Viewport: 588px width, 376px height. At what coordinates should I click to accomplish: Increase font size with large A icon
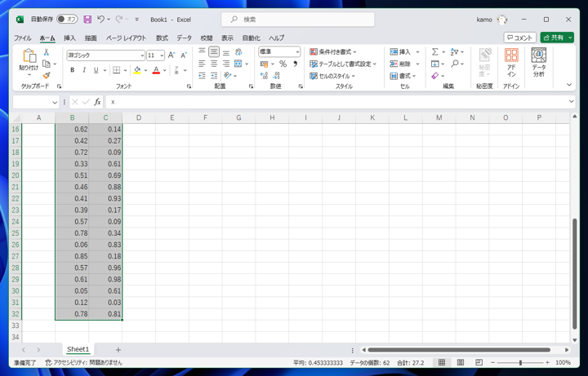click(171, 55)
